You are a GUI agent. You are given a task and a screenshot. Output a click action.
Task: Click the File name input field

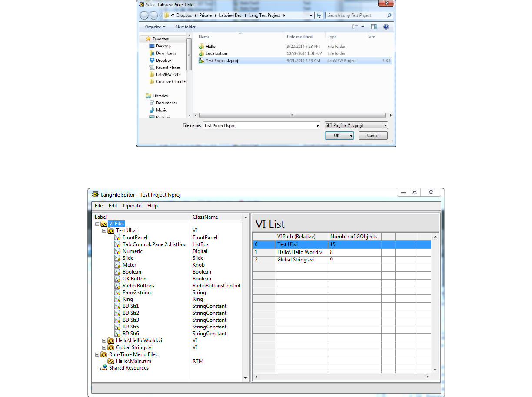(x=261, y=125)
